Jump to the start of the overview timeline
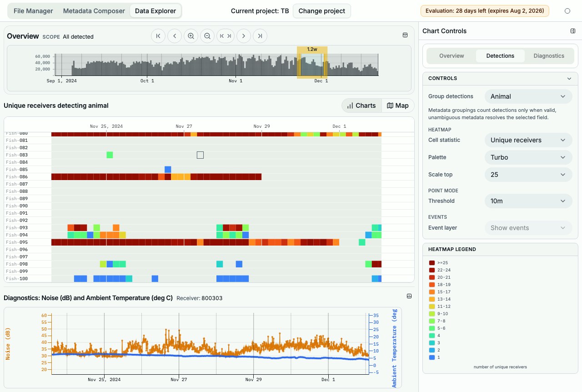The height and width of the screenshot is (392, 582). pos(158,36)
